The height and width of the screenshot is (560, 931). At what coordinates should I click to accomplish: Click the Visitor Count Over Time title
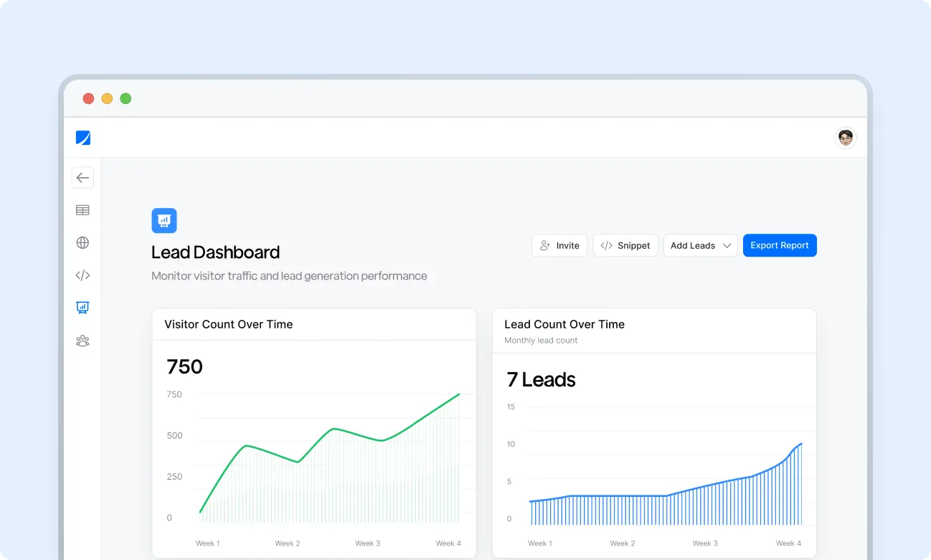coord(228,324)
